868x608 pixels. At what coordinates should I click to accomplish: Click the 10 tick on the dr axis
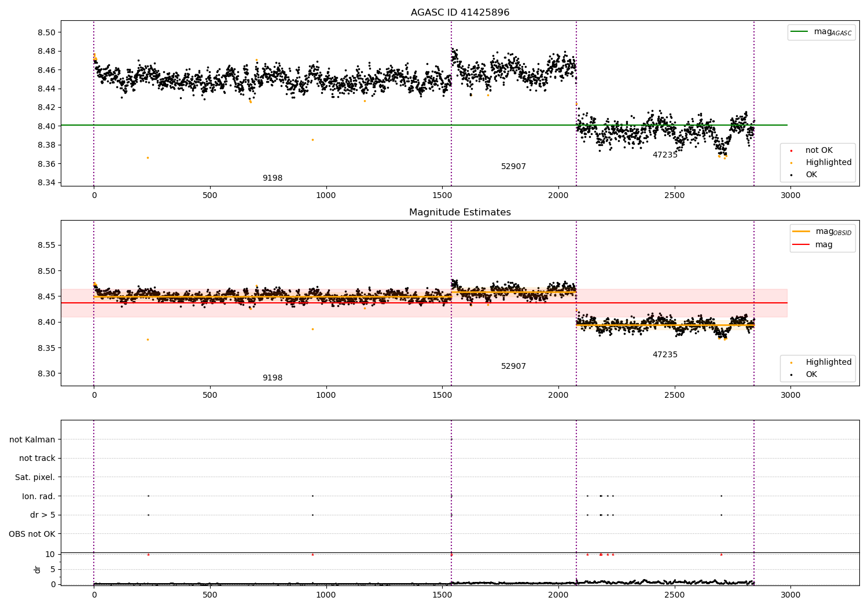[x=50, y=554]
